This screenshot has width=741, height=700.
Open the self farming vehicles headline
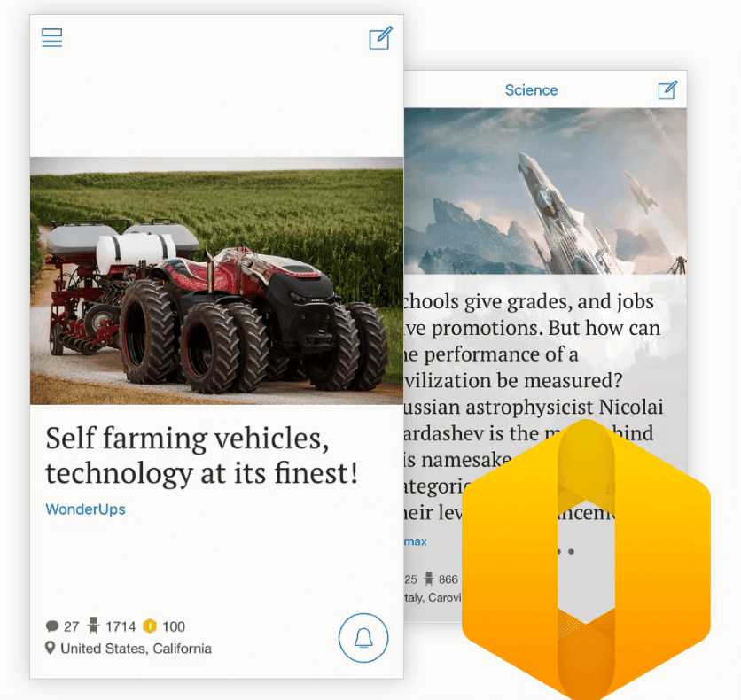[x=202, y=455]
